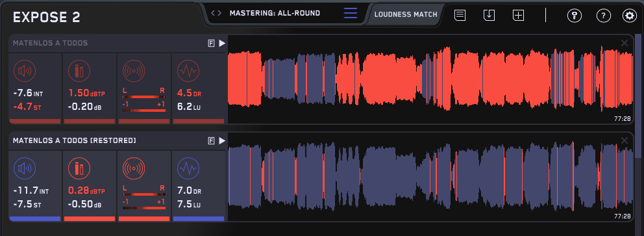The height and width of the screenshot is (236, 644).
Task: Select the 1.50 dBTP true peak value
Action: point(86,94)
